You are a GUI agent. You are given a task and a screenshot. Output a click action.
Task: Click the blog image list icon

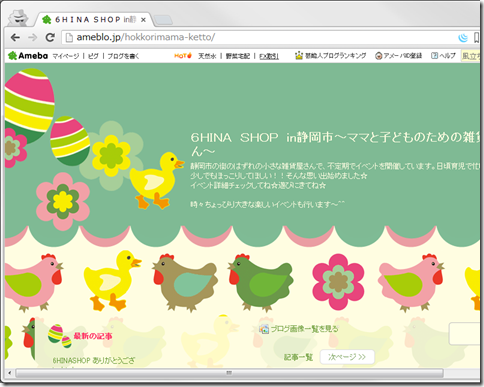(x=264, y=329)
